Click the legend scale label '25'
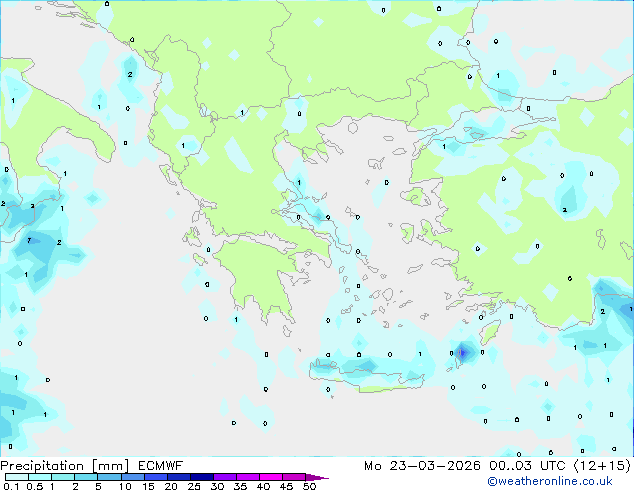 click(194, 486)
